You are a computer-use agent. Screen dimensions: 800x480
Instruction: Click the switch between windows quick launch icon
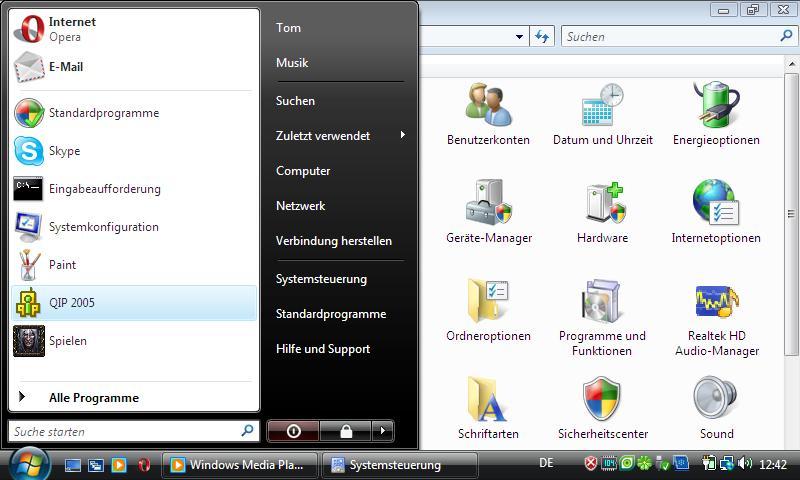pyautogui.click(x=96, y=465)
